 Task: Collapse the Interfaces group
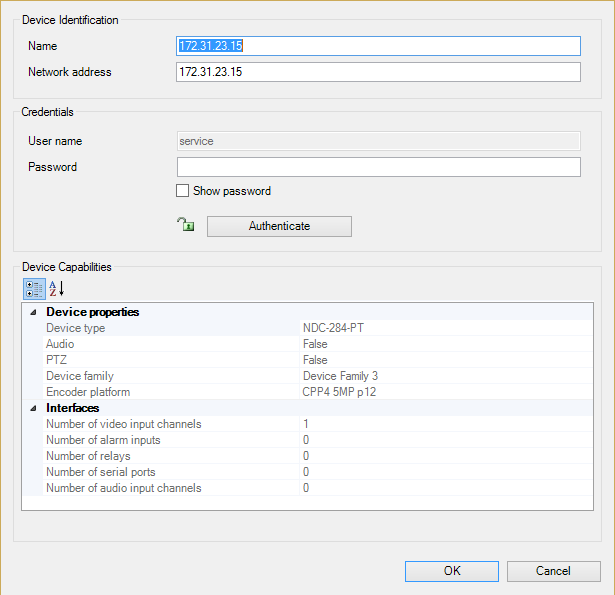coord(34,408)
